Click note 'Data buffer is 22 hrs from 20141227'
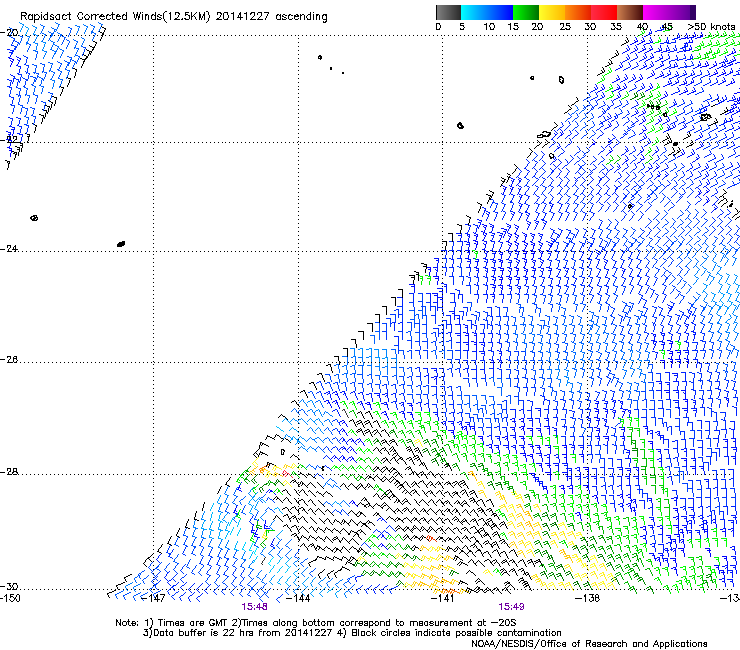740x650 pixels. click(242, 633)
